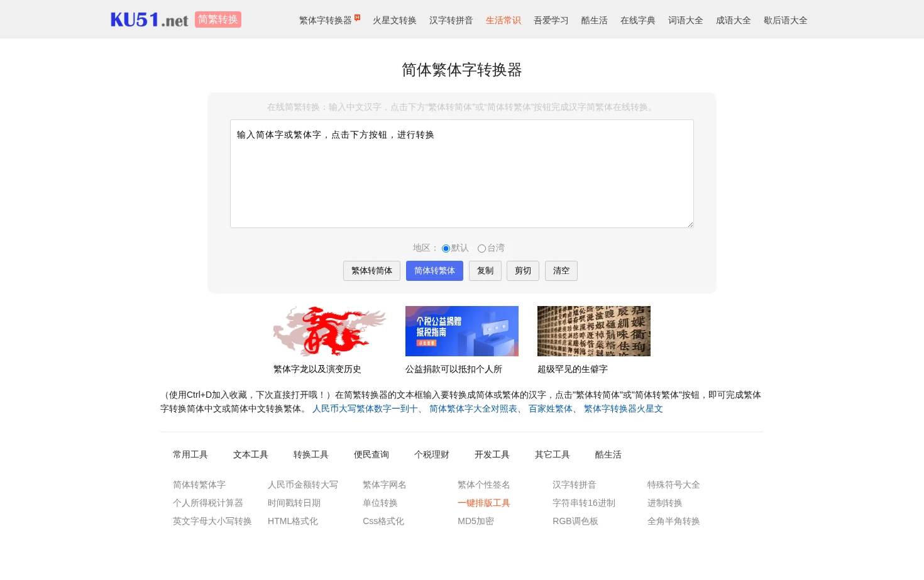Click into the conversion text area
Screen dimensions: 924x580
(462, 173)
